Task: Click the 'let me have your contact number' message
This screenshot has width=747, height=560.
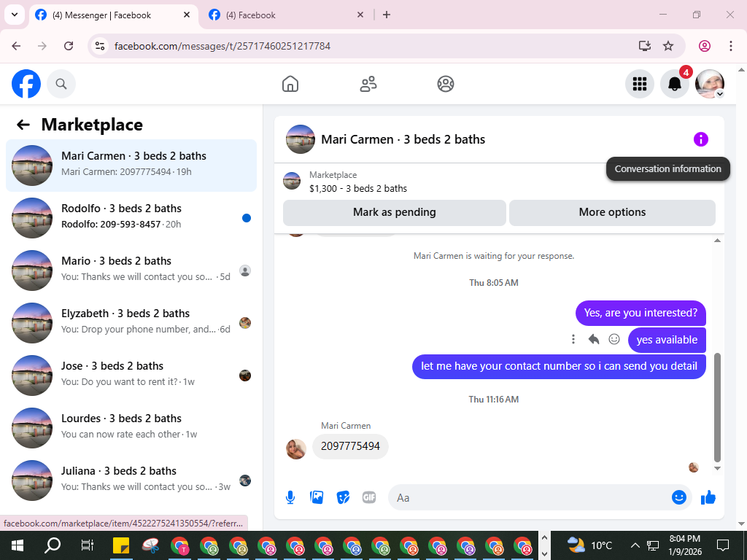Action: coord(559,366)
